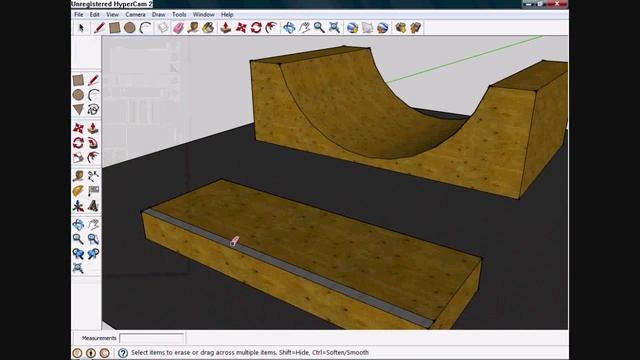Click the Share Model icon
This screenshot has width=640, height=360.
tap(416, 28)
